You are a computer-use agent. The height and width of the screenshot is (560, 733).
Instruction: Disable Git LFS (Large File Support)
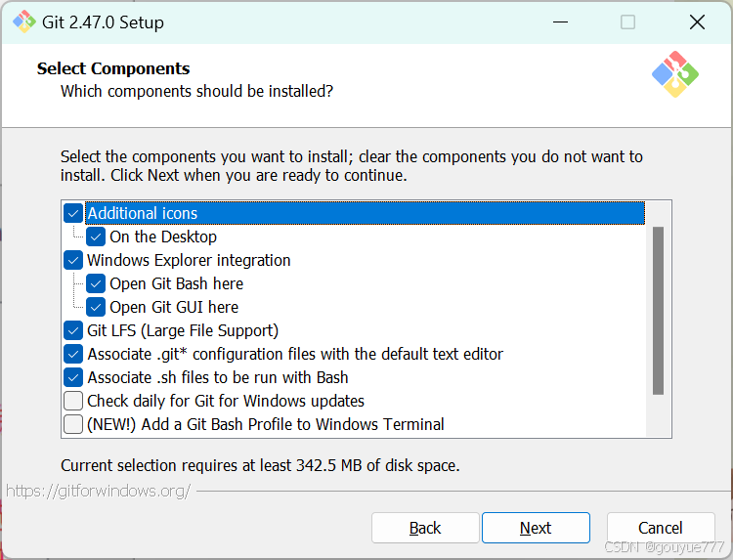pos(73,330)
